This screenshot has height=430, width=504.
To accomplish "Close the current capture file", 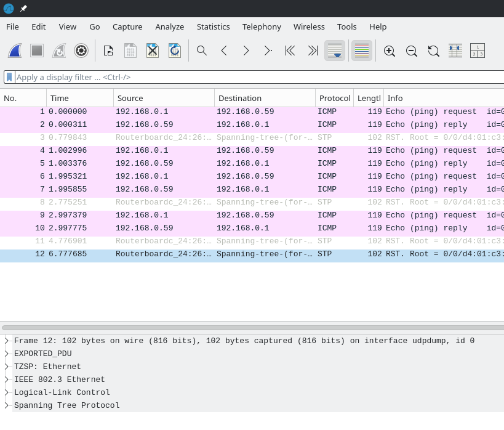I will (x=153, y=51).
